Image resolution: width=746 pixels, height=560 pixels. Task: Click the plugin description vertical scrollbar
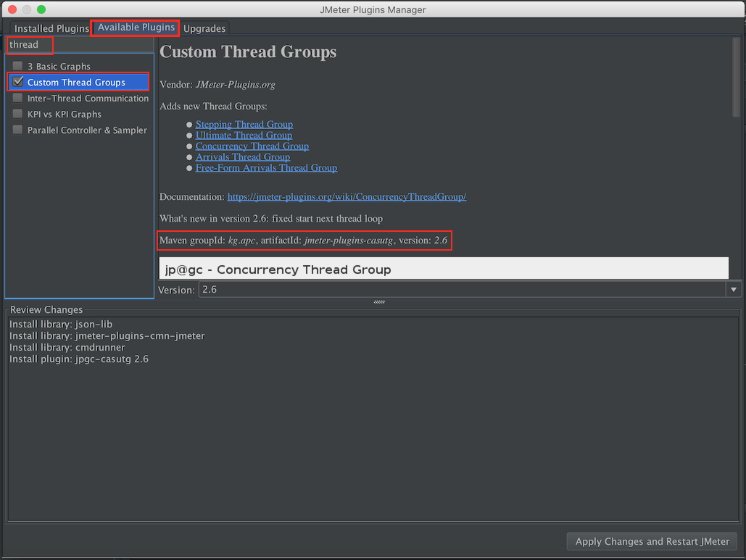(736, 77)
